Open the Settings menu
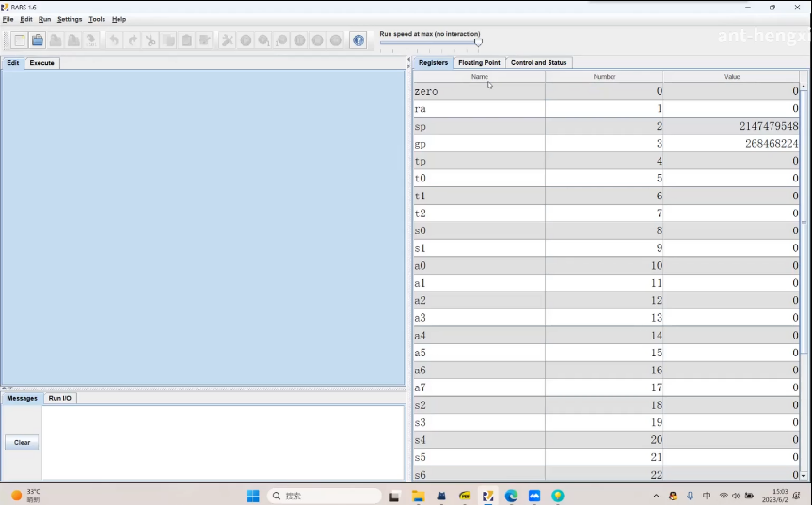 tap(70, 19)
